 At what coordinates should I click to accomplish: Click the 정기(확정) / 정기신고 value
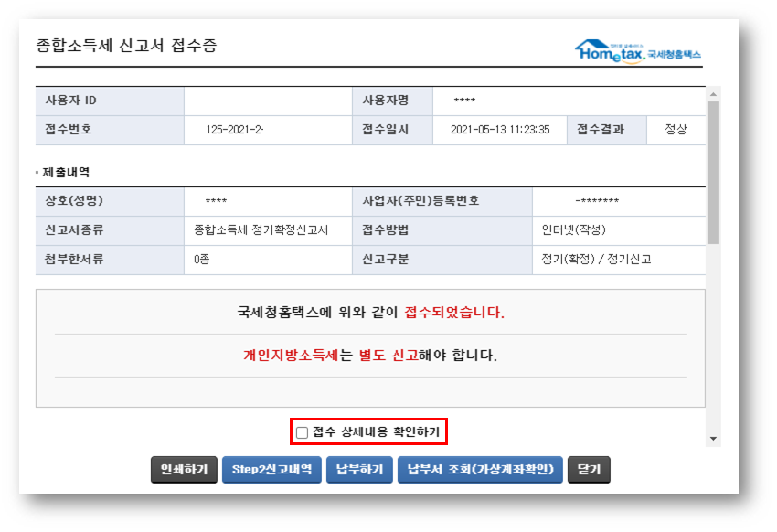[596, 259]
